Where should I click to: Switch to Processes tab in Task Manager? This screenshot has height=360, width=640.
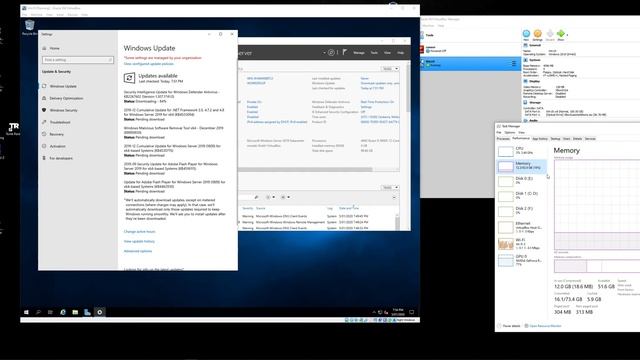click(503, 139)
